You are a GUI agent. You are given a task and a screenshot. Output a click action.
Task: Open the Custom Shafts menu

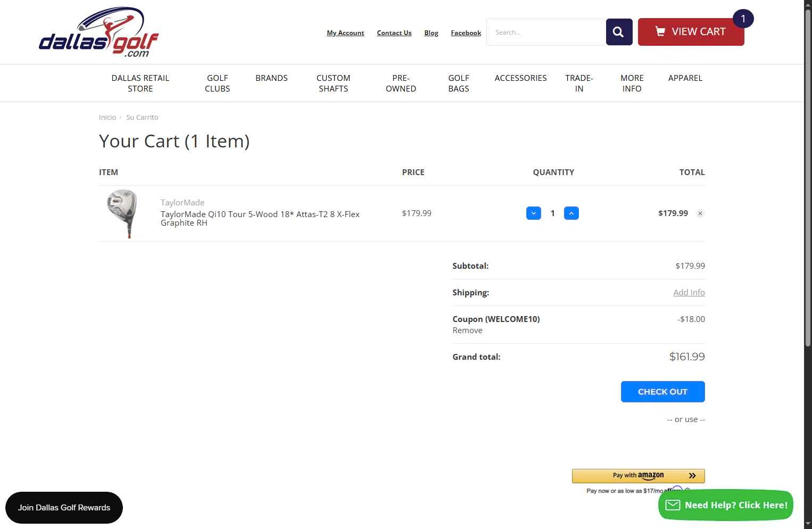coord(333,83)
